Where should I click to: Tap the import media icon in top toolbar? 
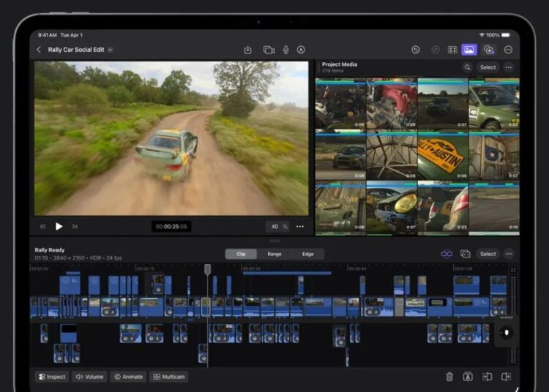click(x=247, y=50)
